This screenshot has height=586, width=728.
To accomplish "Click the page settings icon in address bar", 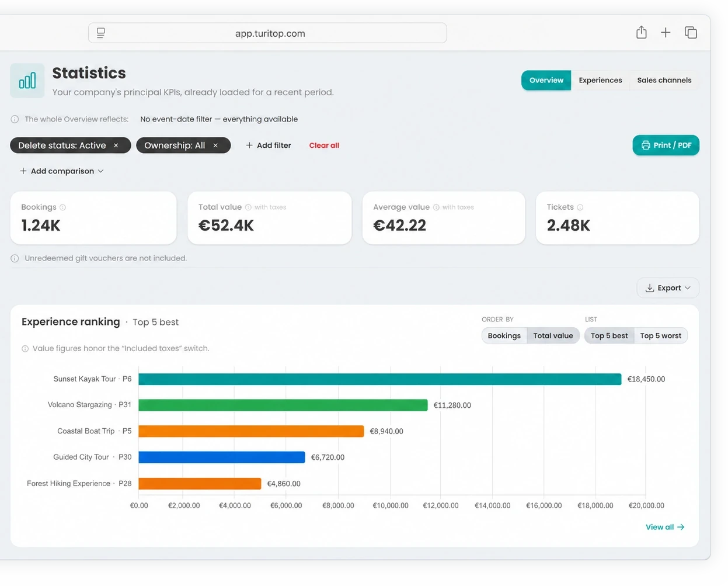I will tap(100, 33).
